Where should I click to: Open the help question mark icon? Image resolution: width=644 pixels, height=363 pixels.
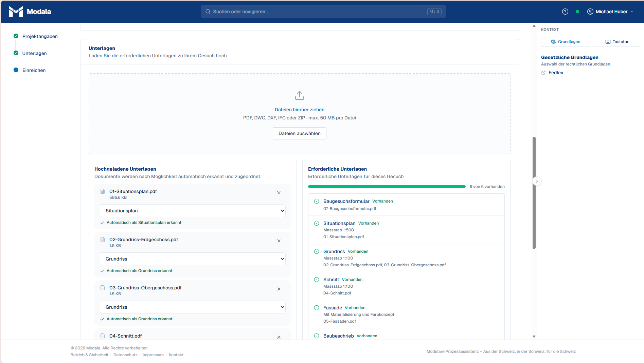pyautogui.click(x=565, y=12)
